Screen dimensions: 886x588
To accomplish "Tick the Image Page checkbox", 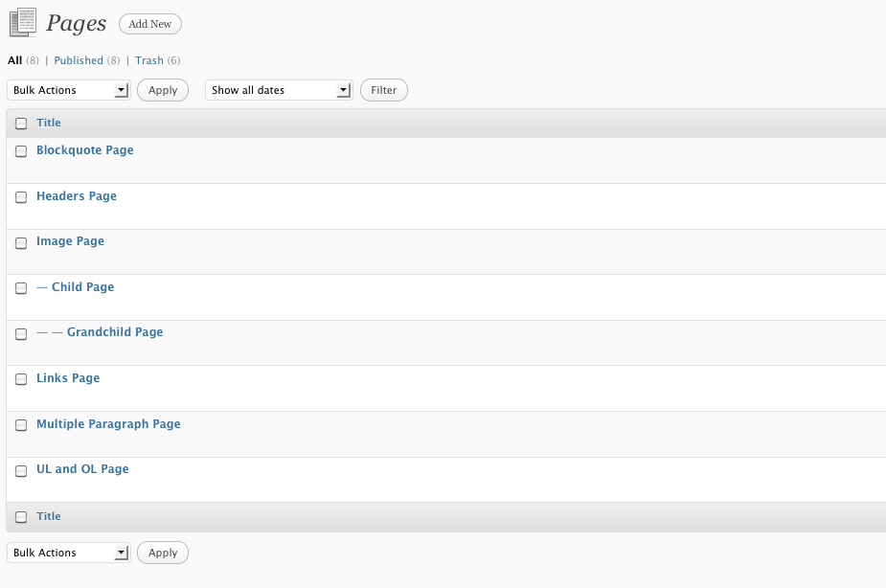I will pos(21,243).
